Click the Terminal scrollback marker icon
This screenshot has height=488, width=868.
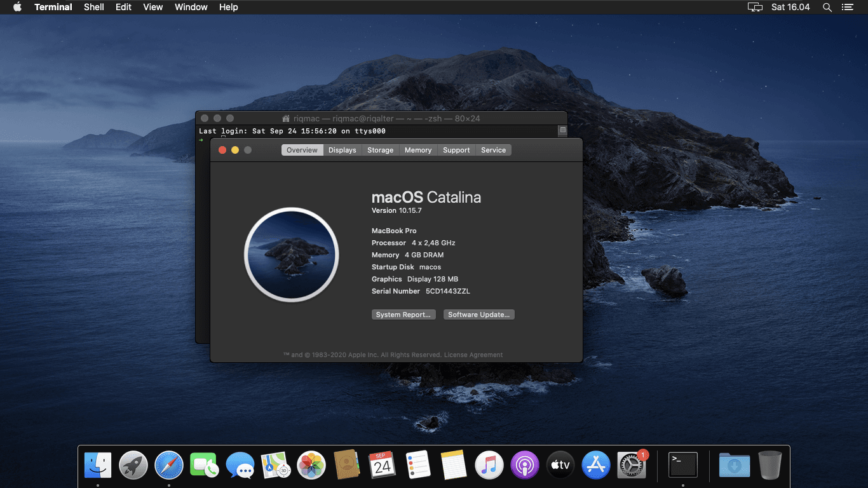[562, 130]
